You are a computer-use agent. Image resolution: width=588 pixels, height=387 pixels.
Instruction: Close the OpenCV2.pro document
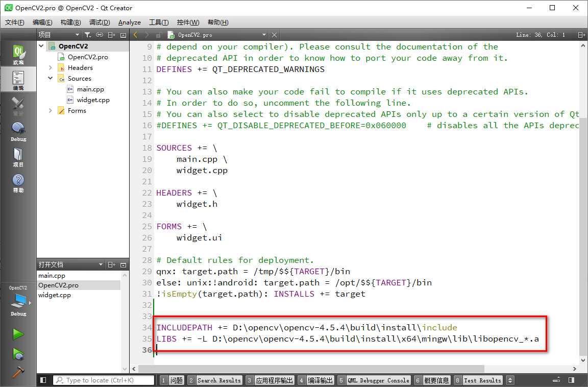click(x=275, y=35)
